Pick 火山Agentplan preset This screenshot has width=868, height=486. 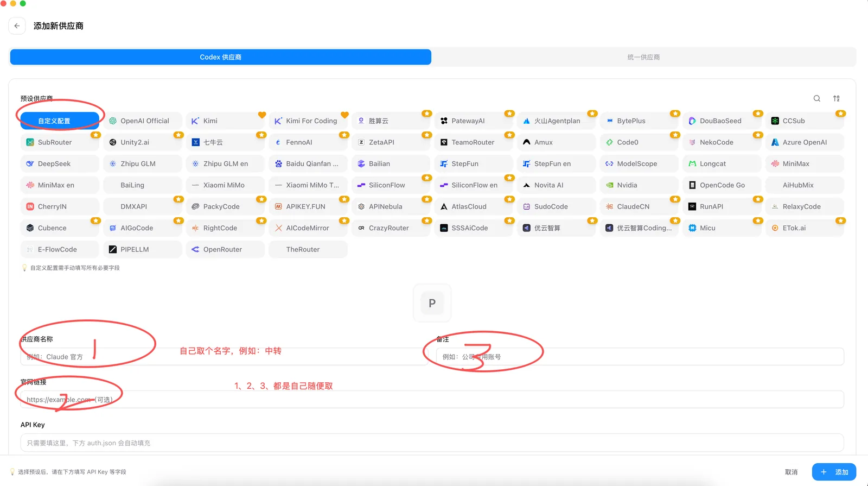556,121
